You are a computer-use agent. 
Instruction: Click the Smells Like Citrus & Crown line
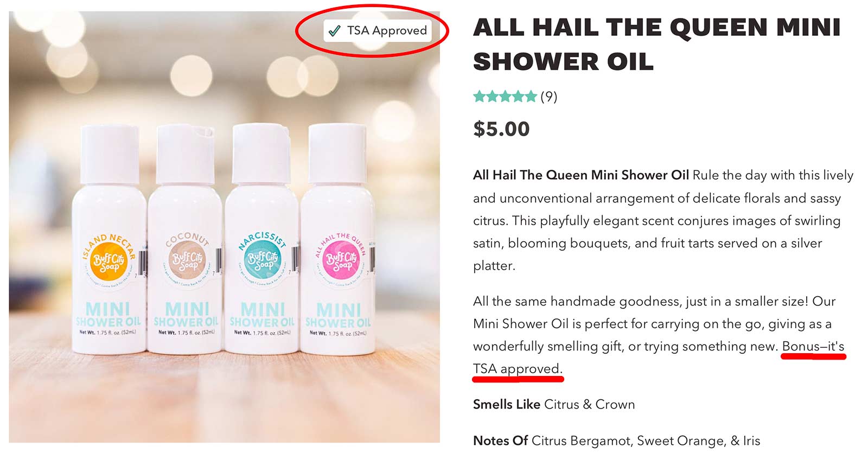(x=554, y=404)
